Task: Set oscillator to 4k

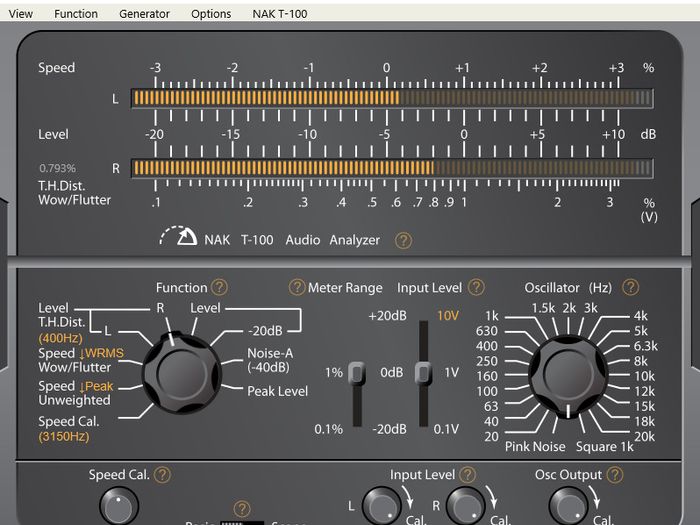Action: coord(641,316)
